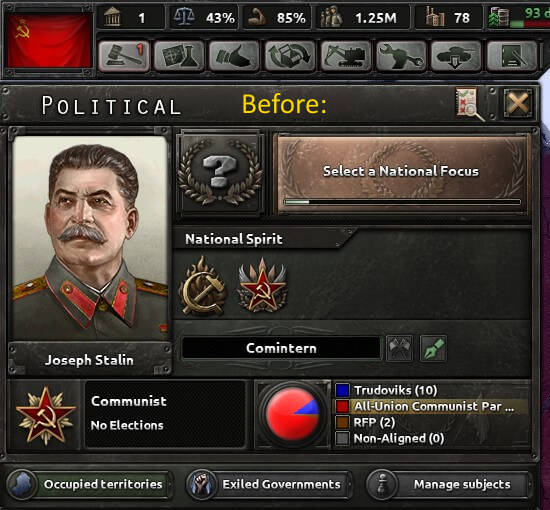Image resolution: width=550 pixels, height=510 pixels.
Task: Open the Trade crates icon
Action: (x=290, y=56)
